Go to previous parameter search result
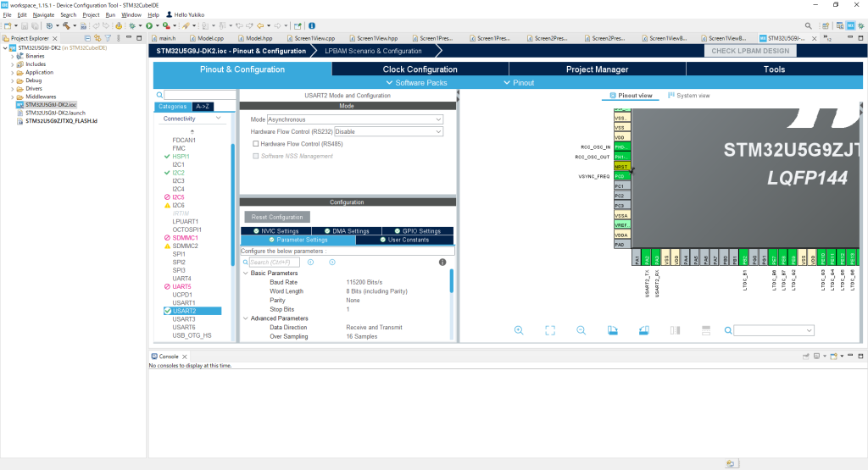 [310, 262]
